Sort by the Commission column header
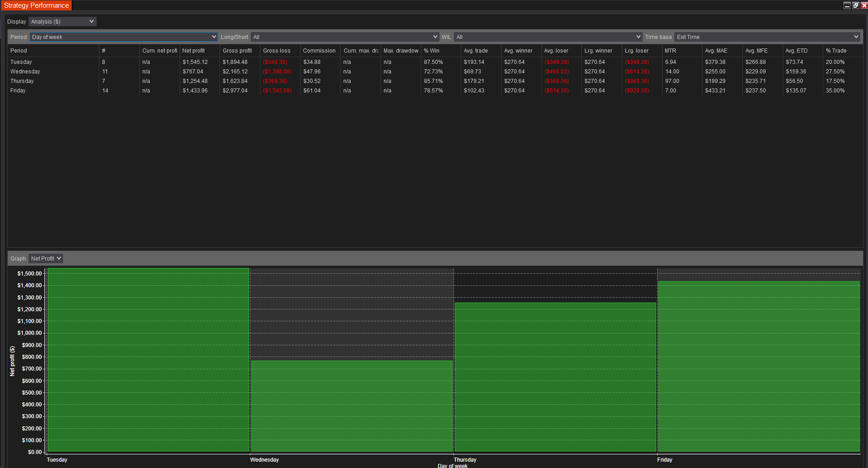868x468 pixels. tap(320, 51)
